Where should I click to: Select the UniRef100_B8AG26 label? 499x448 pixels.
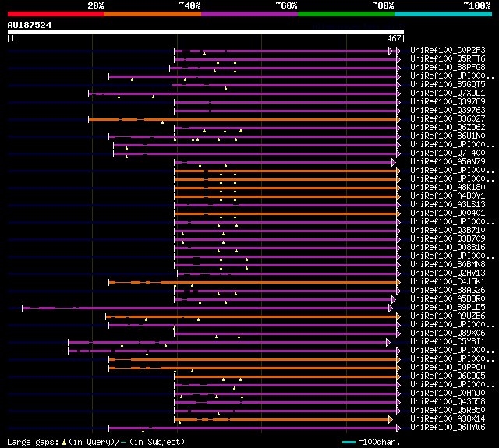tap(448, 291)
